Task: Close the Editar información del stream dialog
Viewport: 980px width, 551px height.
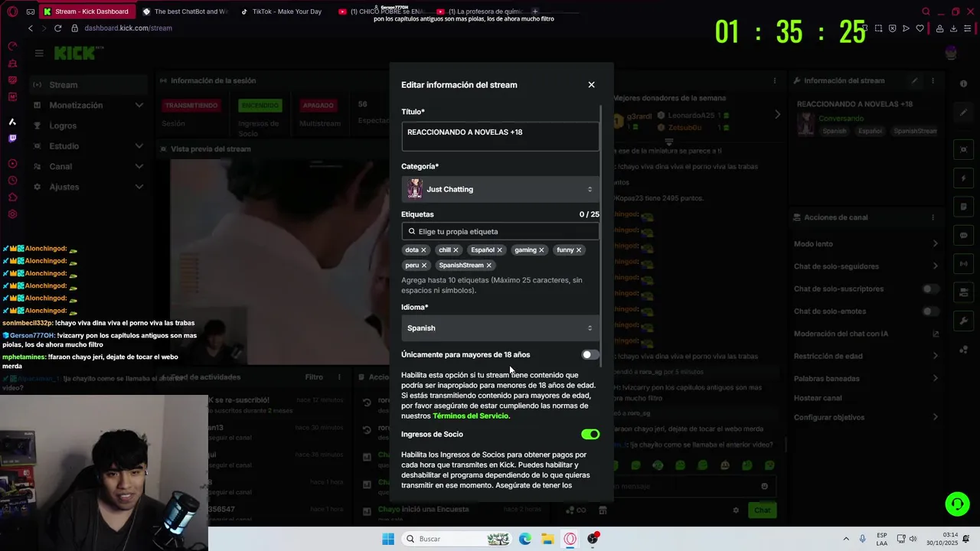Action: tap(591, 85)
